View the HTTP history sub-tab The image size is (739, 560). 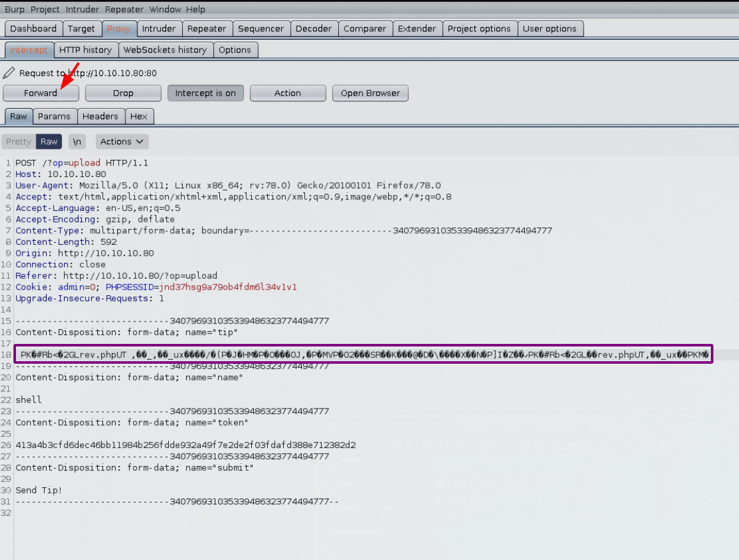(85, 50)
